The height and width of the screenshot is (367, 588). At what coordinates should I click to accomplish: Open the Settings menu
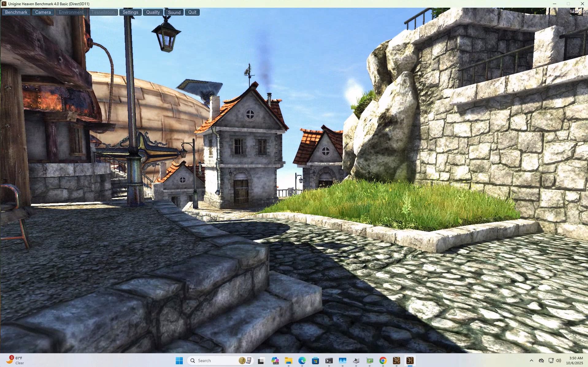[x=130, y=12]
